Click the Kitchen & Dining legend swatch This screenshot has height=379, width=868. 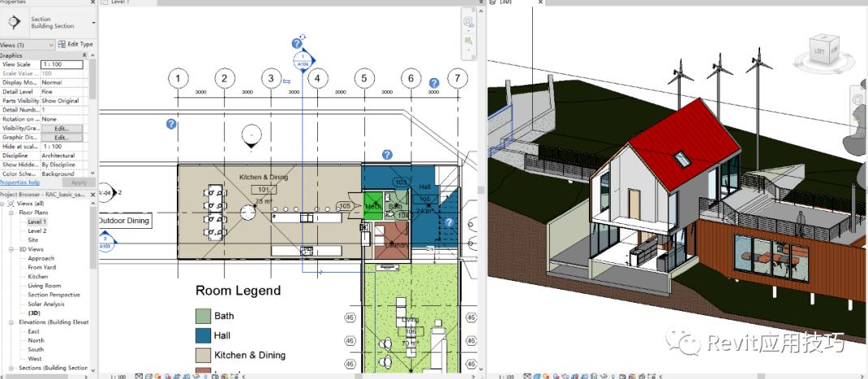pyautogui.click(x=203, y=355)
